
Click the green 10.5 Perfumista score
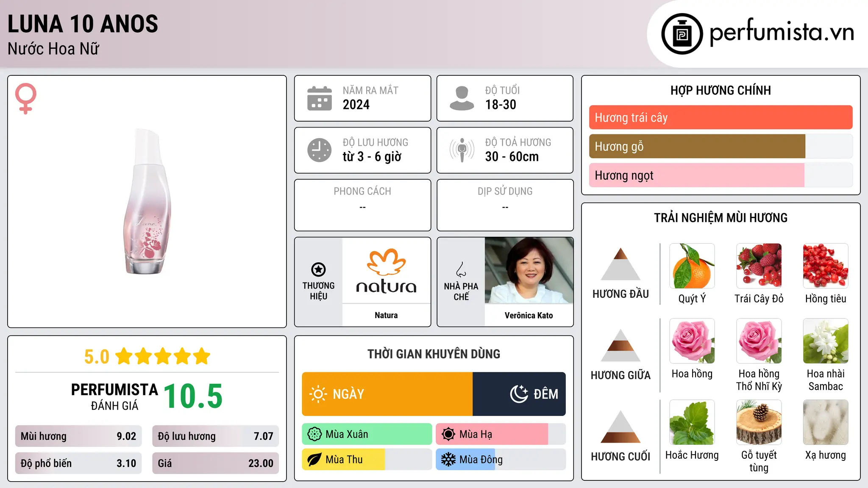[x=193, y=396]
